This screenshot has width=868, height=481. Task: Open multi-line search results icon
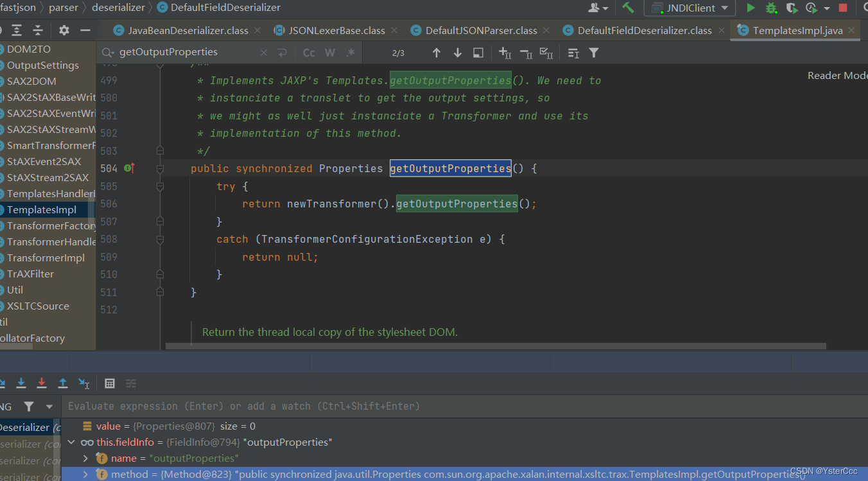(x=573, y=53)
